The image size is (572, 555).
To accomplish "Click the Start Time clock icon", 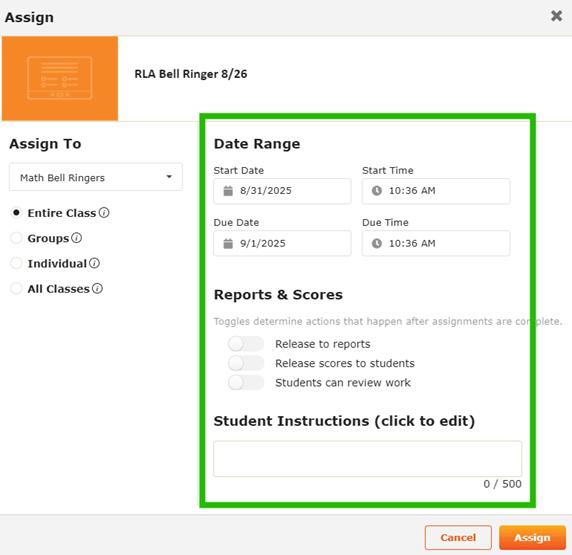I will point(376,190).
